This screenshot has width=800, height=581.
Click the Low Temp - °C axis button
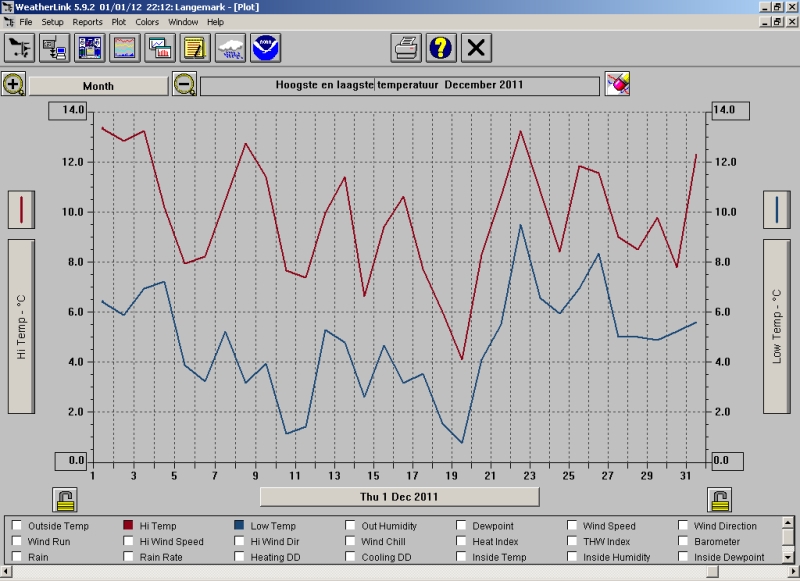pos(777,326)
